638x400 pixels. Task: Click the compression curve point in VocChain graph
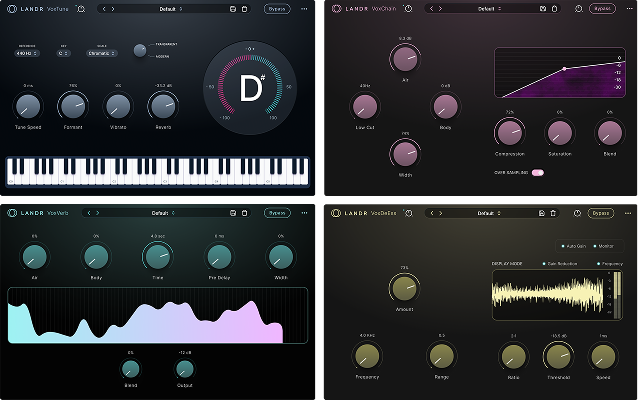click(x=564, y=69)
